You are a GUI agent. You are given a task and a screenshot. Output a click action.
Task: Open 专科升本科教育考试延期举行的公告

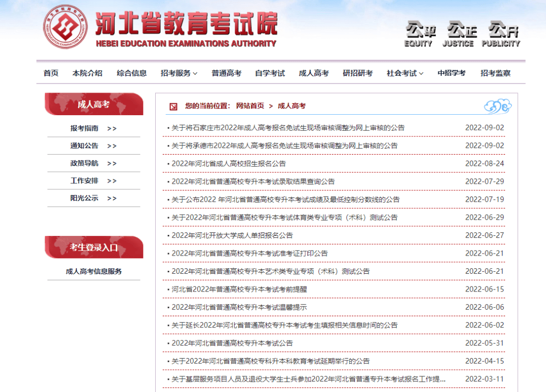270,361
